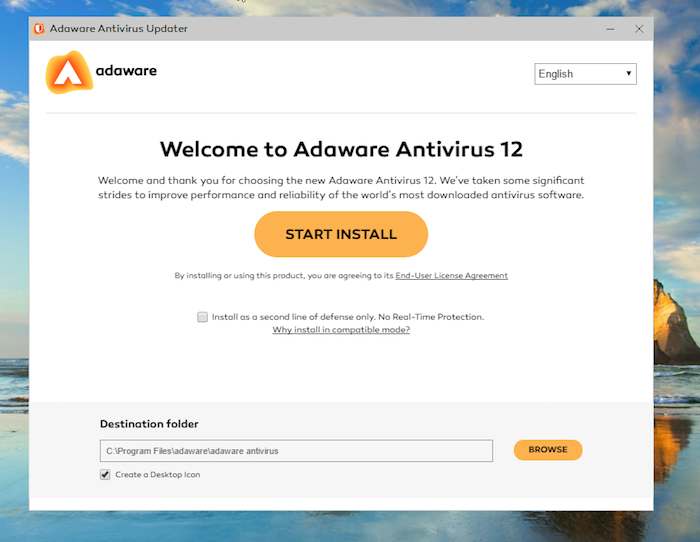The height and width of the screenshot is (542, 700).
Task: Minimize the Adaware Antivirus Updater window
Action: [610, 29]
